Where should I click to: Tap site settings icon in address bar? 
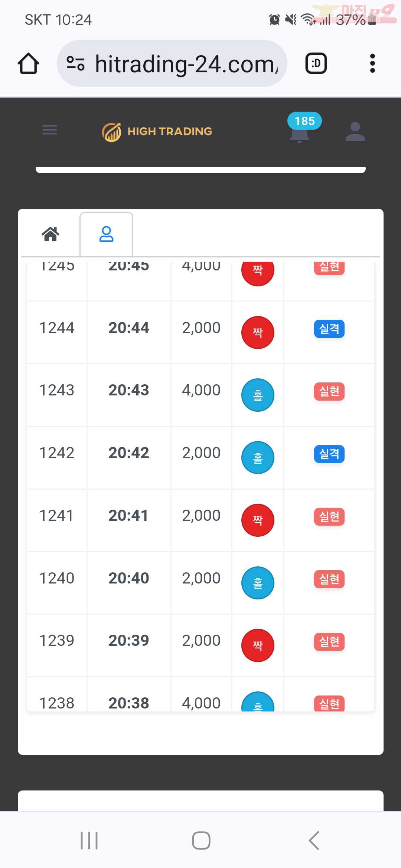tap(76, 63)
